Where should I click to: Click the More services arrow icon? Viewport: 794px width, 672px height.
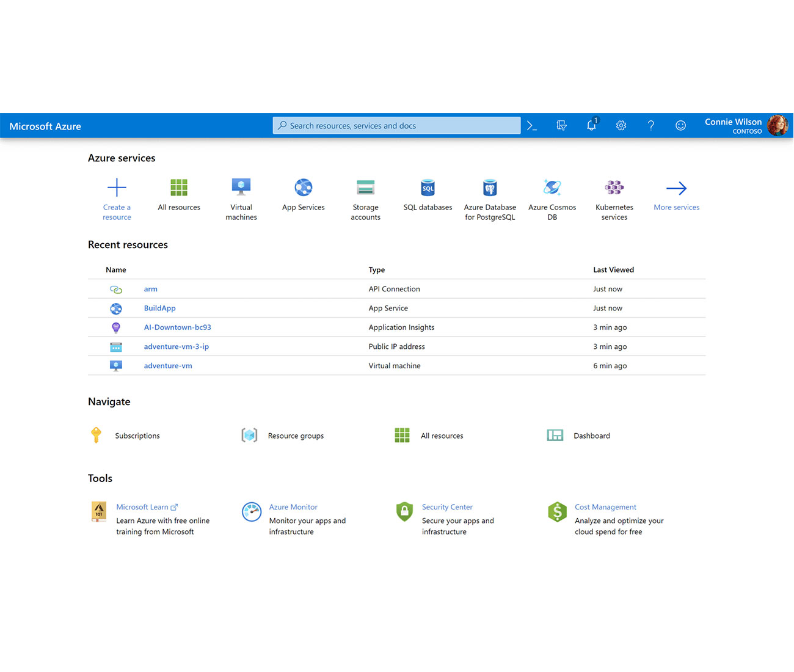(677, 188)
